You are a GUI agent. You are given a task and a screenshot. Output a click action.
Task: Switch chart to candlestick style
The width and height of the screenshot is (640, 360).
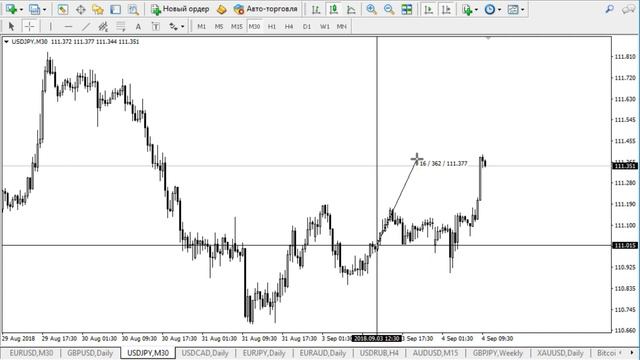click(x=333, y=9)
